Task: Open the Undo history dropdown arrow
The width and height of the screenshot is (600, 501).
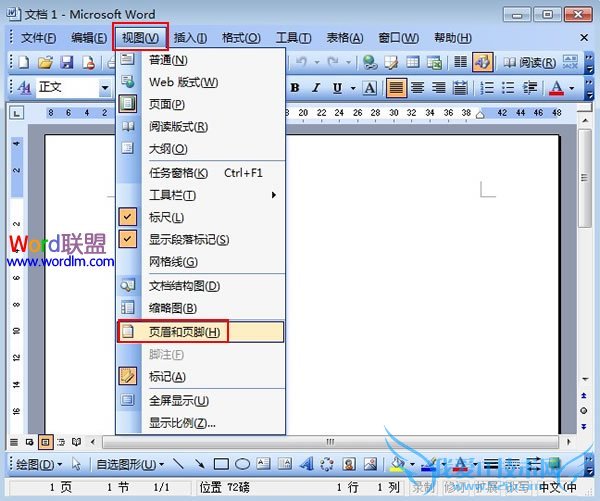Action: (317, 62)
